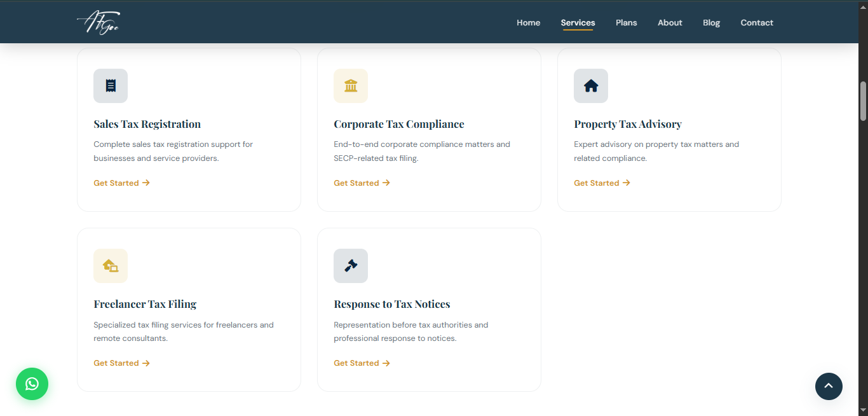Click the Corporate Tax Compliance bank icon
868x416 pixels.
pyautogui.click(x=351, y=86)
